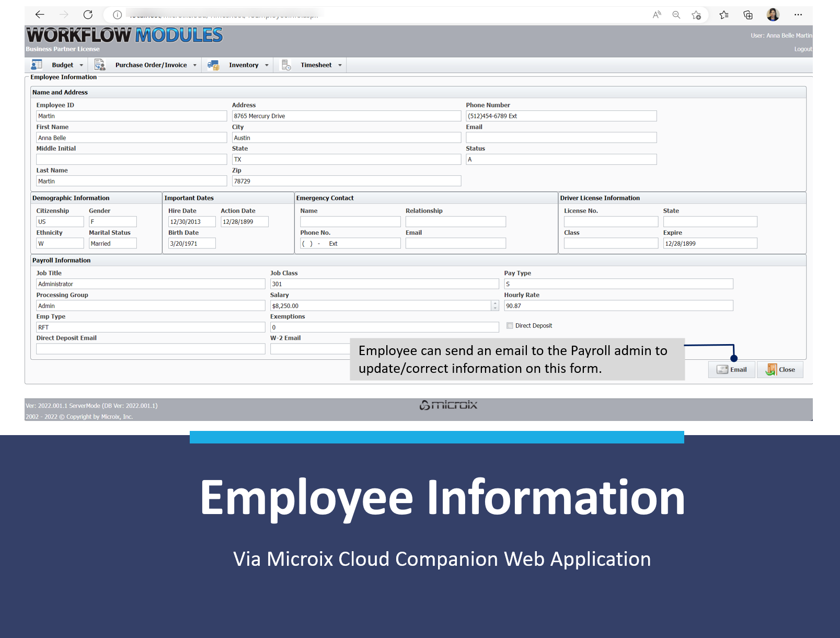Click the browser back arrow
840x638 pixels.
click(x=40, y=15)
